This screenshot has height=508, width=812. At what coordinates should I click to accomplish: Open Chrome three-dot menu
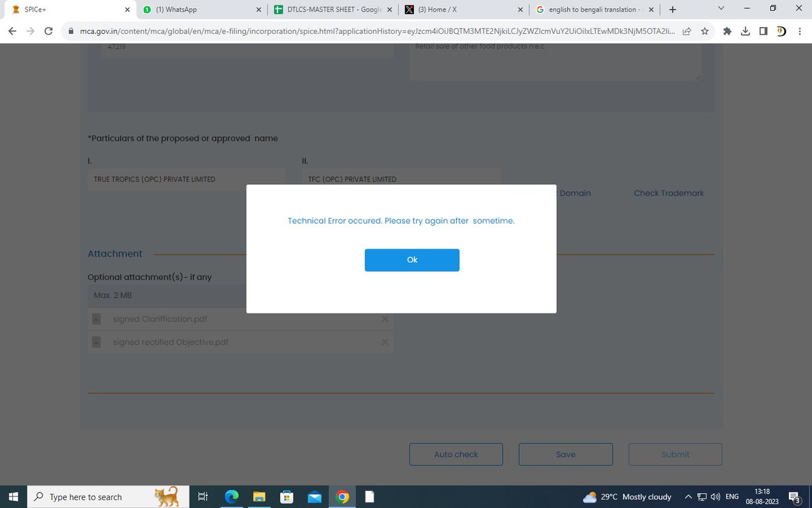click(799, 31)
